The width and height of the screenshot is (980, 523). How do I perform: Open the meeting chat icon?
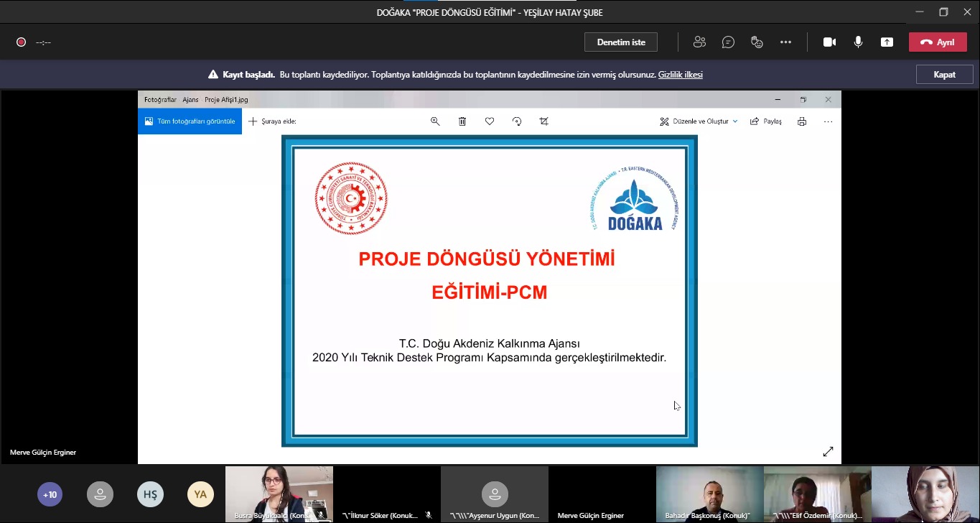tap(728, 42)
